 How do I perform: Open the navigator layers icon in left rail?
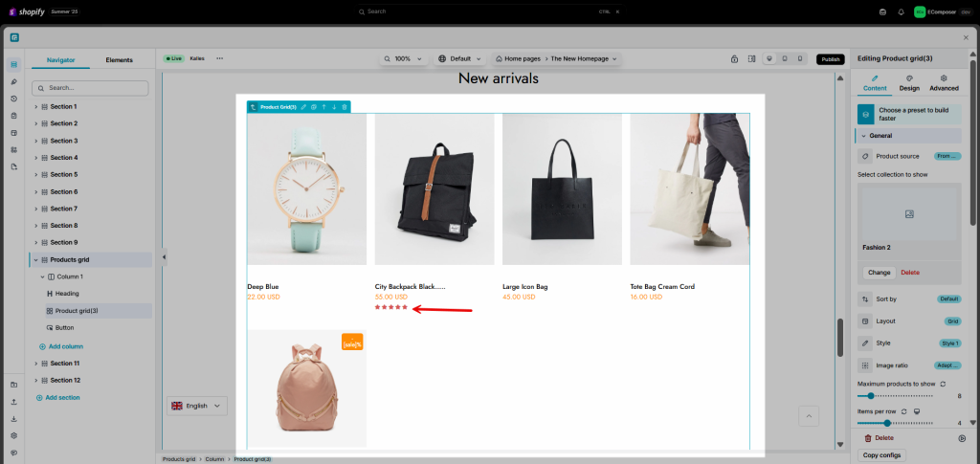point(13,65)
